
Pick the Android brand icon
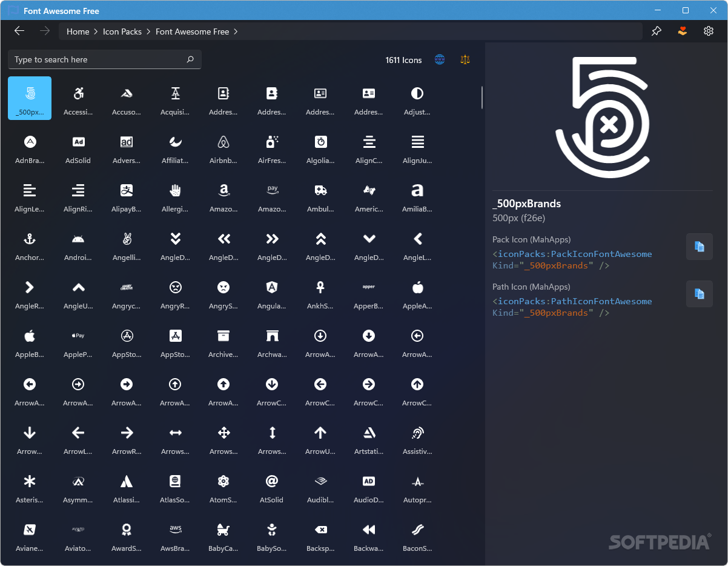click(x=78, y=244)
